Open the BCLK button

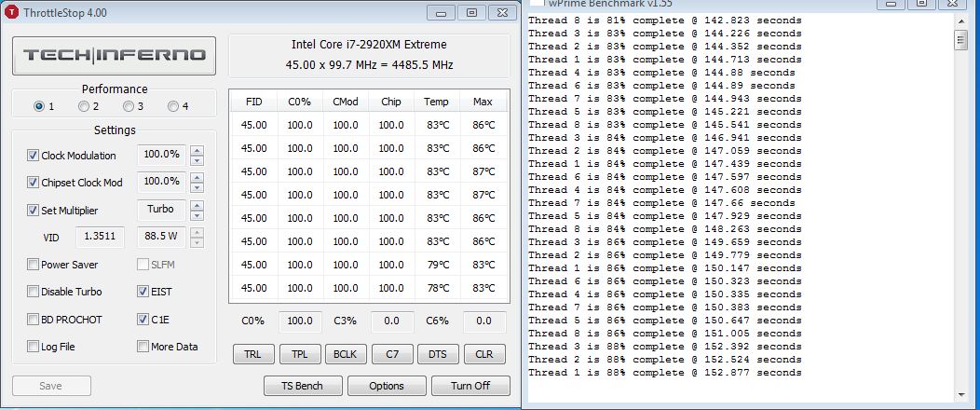point(346,354)
